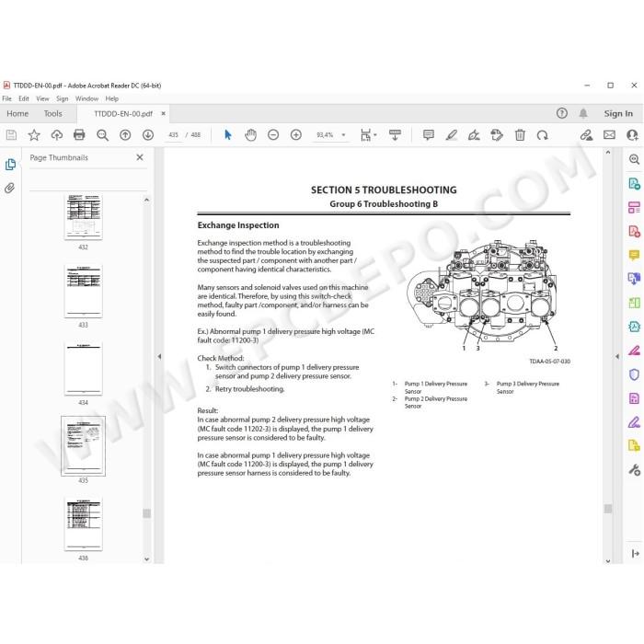
Task: Click thumbnails panel scroll up arrow
Action: 146,200
